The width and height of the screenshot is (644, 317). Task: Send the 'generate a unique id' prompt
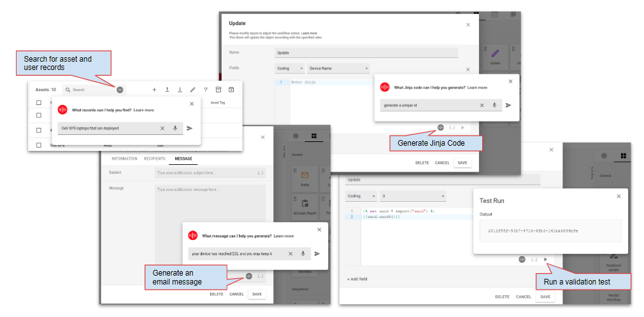point(508,105)
